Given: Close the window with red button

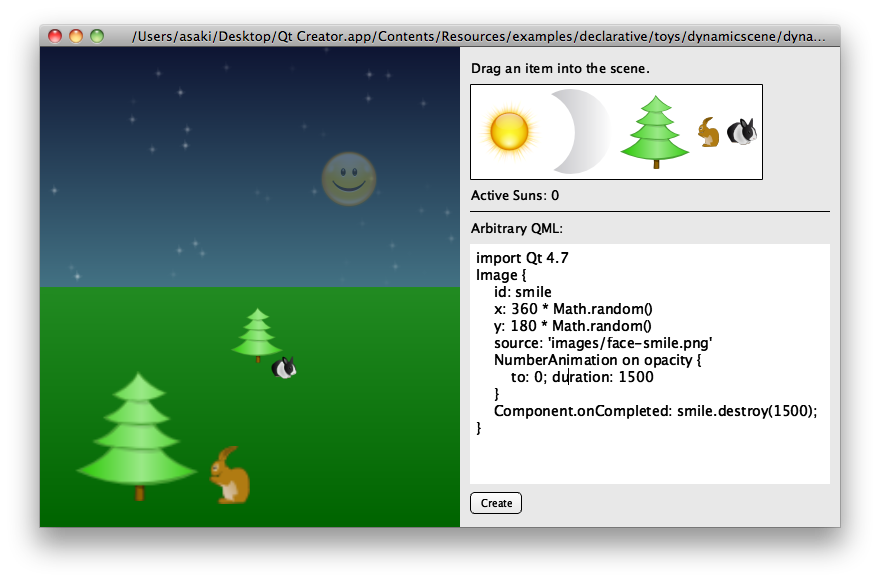Looking at the screenshot, I should coord(55,36).
